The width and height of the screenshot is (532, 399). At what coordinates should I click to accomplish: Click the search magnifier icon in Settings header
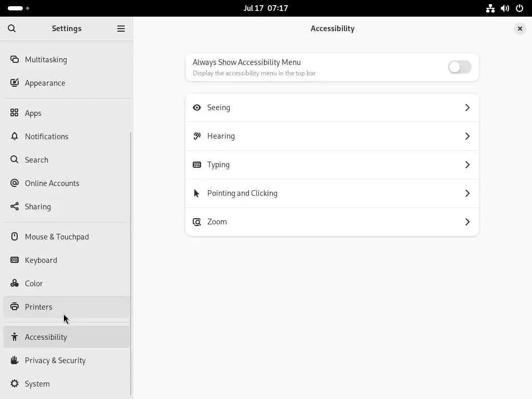point(11,29)
